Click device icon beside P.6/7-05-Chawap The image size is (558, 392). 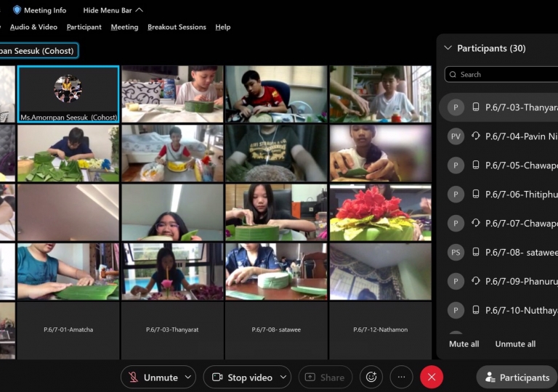tap(475, 165)
